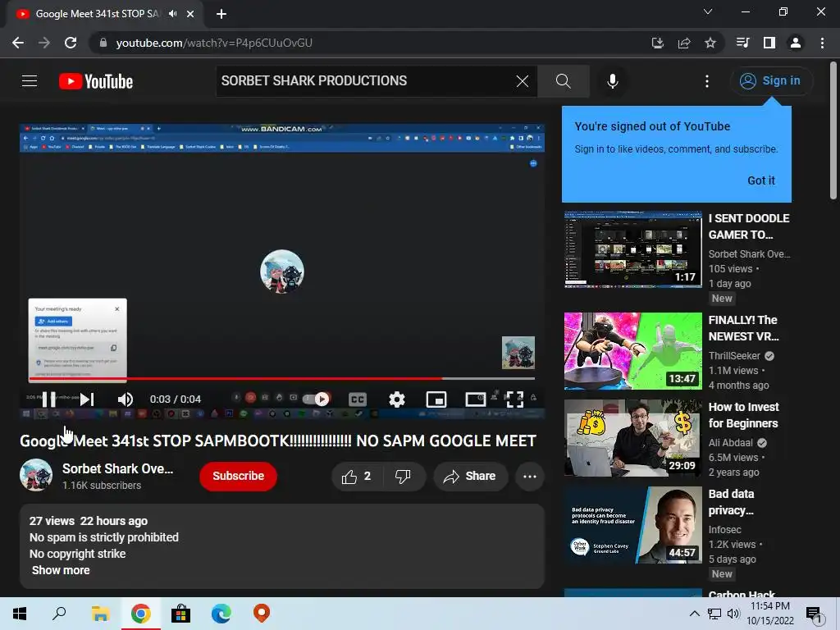Run search with magnifier button
This screenshot has height=630, width=840.
[563, 81]
